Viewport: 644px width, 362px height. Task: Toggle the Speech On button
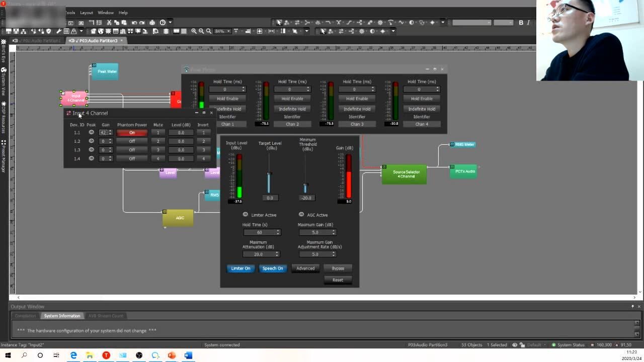pos(273,268)
